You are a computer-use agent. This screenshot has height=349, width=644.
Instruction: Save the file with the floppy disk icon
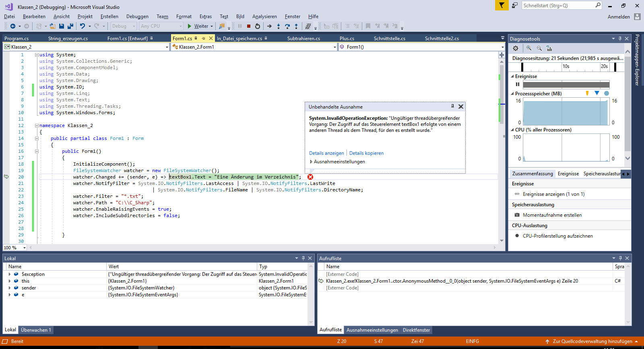62,26
